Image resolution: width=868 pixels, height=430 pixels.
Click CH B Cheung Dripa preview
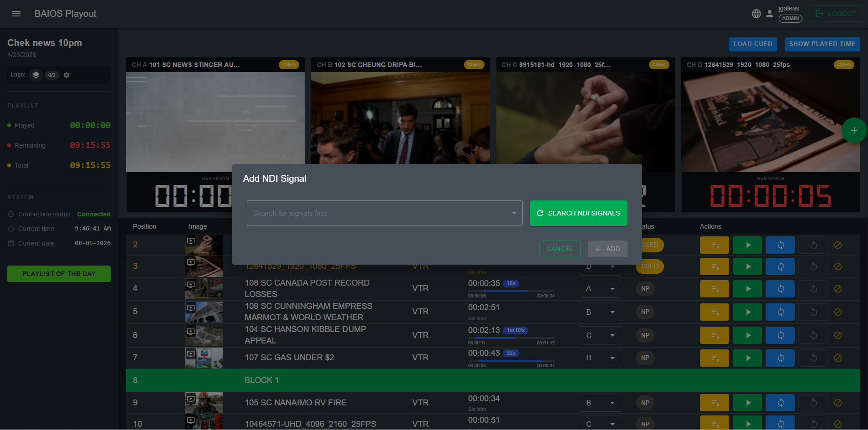[x=400, y=118]
